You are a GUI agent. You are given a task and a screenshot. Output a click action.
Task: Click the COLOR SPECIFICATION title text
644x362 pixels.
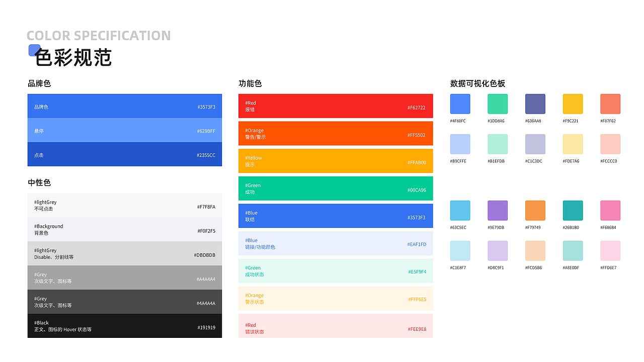99,35
